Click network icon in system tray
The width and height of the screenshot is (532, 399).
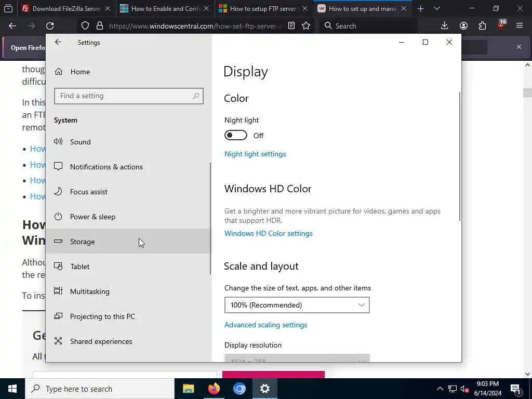[x=453, y=389]
